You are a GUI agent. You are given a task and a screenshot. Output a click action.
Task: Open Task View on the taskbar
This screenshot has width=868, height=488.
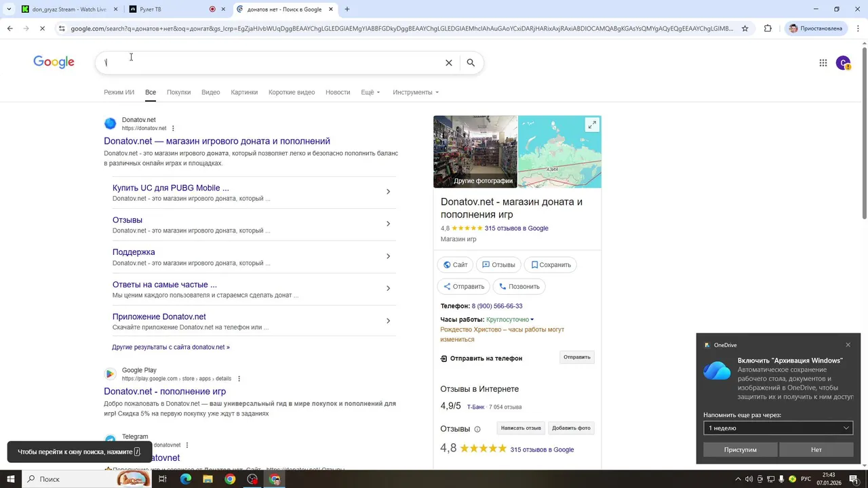pos(163,479)
